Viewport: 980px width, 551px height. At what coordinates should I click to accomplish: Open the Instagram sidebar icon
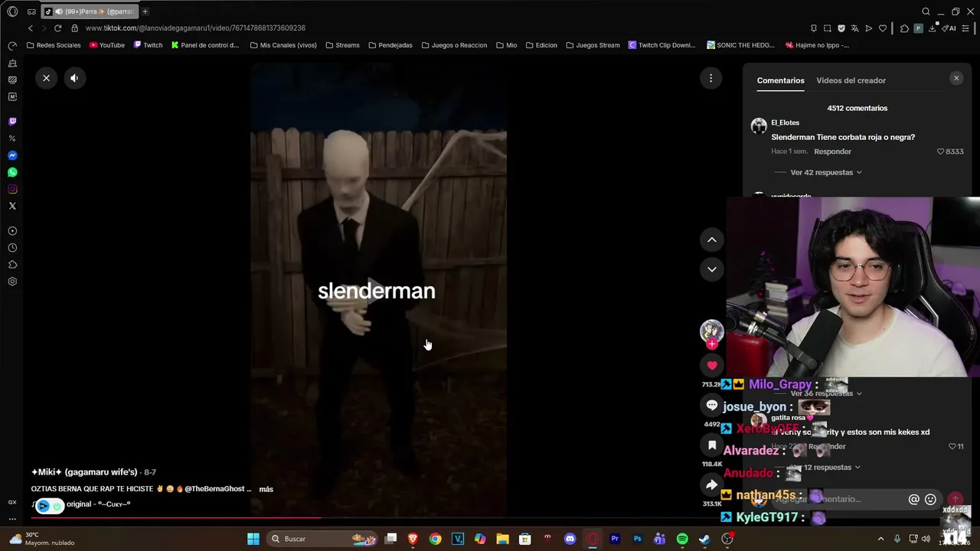click(12, 189)
